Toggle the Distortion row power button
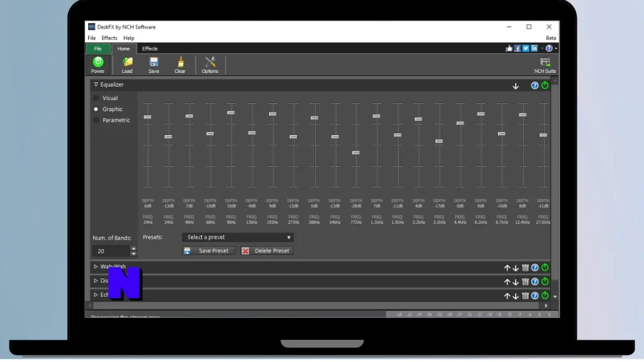Screen dimensions: 644x362 coord(545,282)
